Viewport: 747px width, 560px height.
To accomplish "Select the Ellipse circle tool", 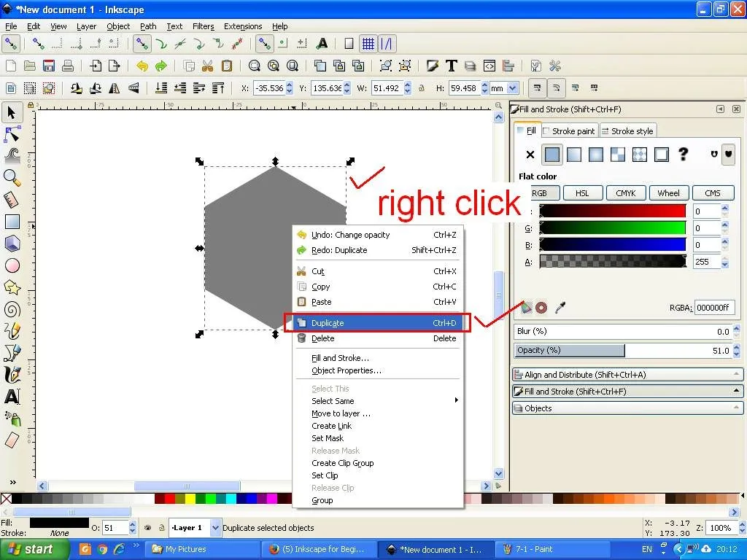I will (12, 265).
